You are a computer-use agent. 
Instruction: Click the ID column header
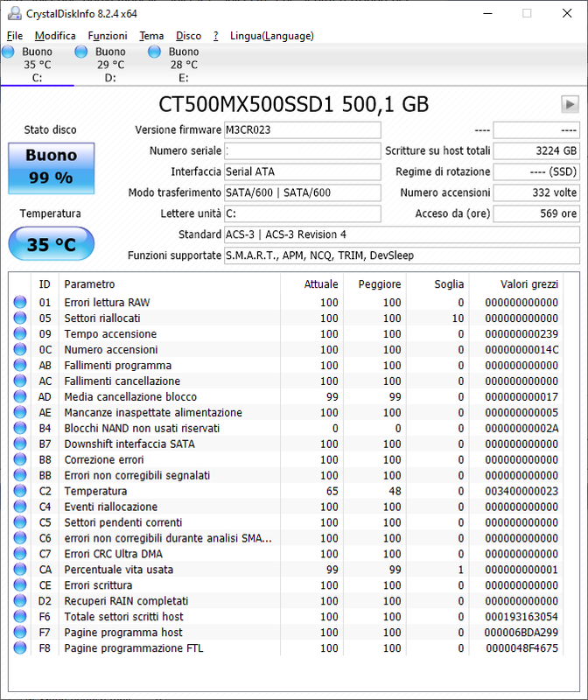tap(45, 283)
